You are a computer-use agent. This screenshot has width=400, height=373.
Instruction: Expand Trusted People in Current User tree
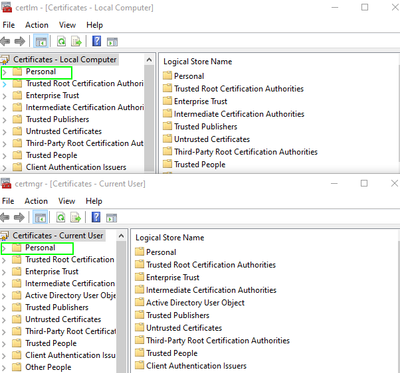(x=4, y=344)
